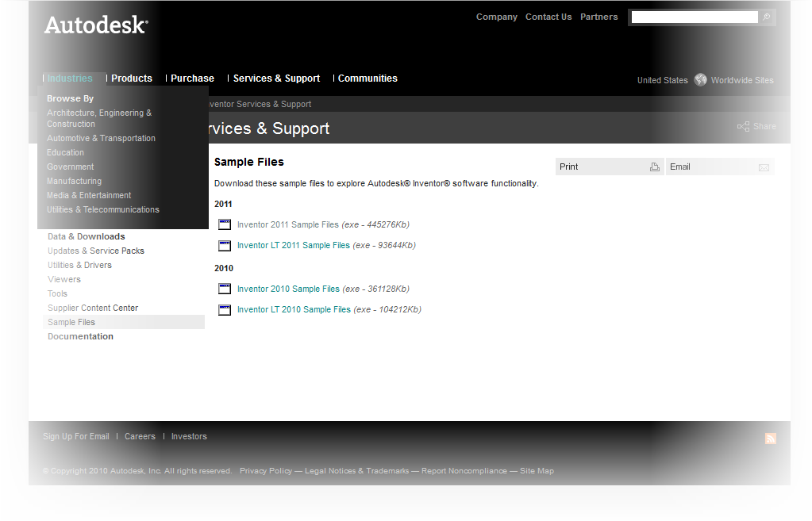
Task: Click the Privacy Policy link
Action: click(x=265, y=470)
